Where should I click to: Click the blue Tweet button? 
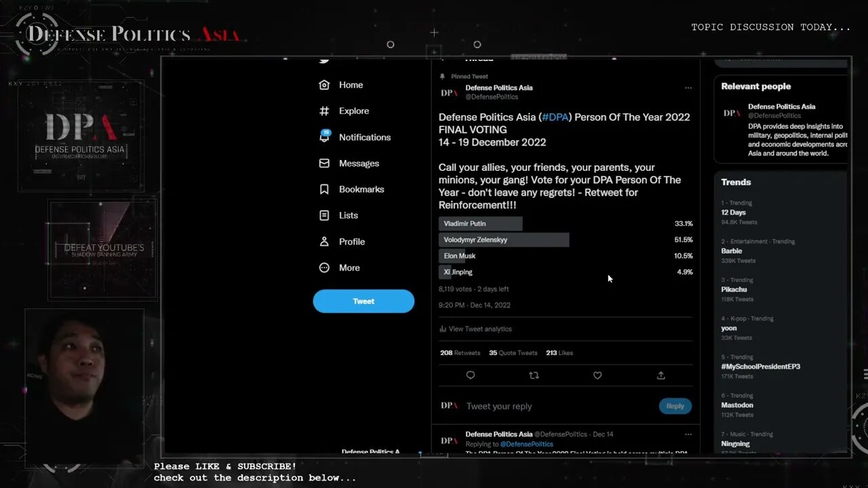pyautogui.click(x=363, y=301)
